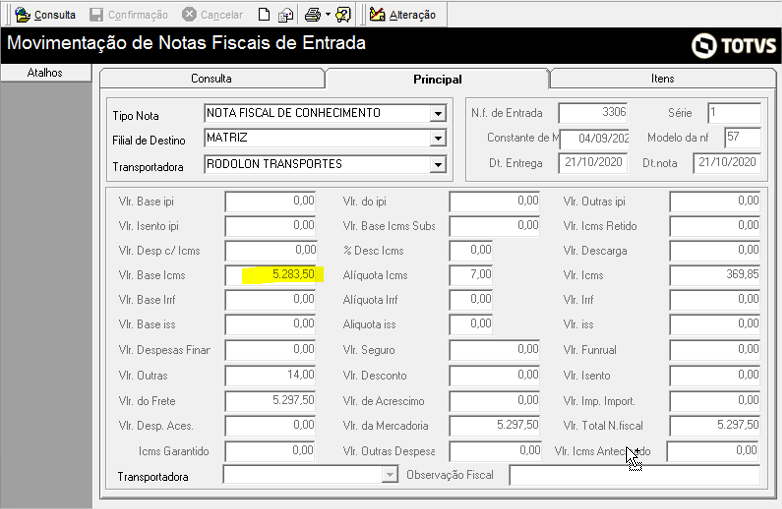Click the Icms Garantido field
Viewport: 782px width, 509px height.
pos(270,451)
